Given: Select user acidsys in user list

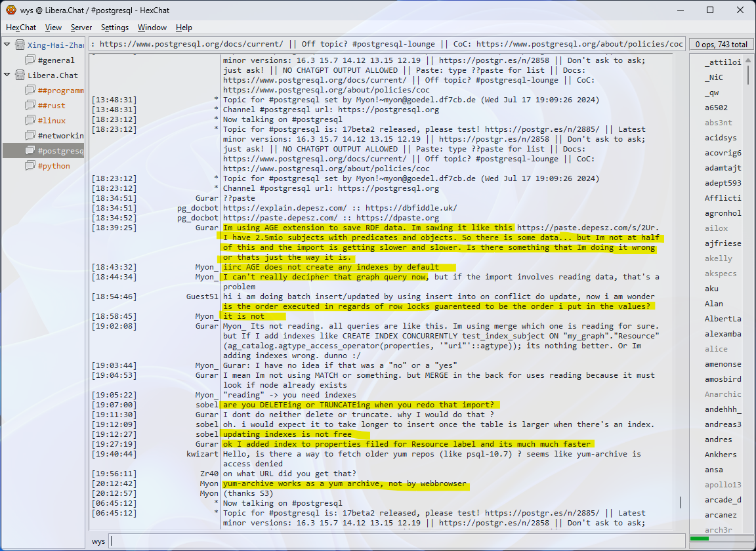Looking at the screenshot, I should click(x=721, y=138).
